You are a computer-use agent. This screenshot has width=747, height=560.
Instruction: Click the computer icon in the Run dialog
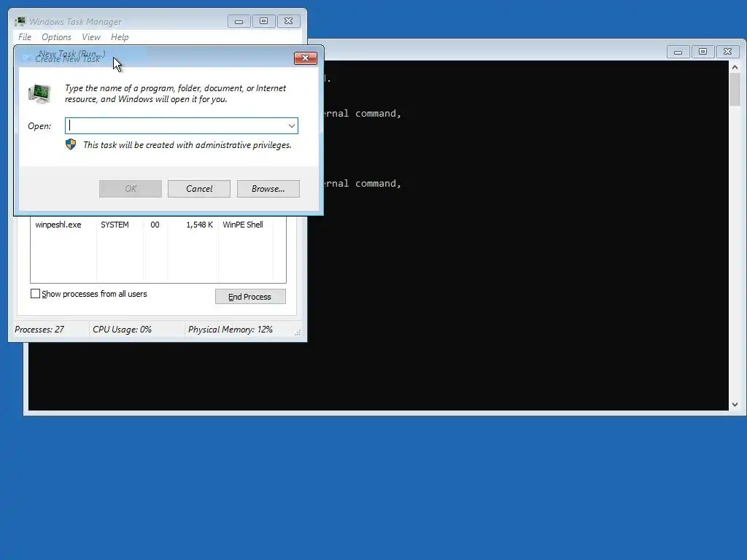click(39, 93)
